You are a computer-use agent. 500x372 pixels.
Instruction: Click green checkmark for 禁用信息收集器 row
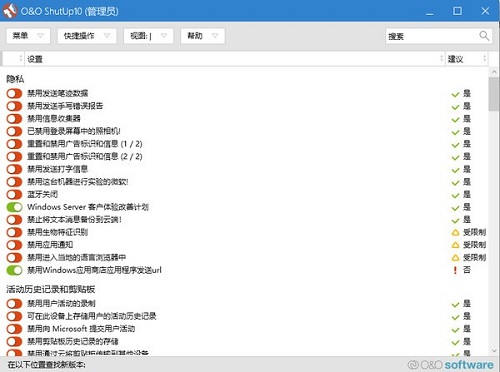tap(455, 120)
